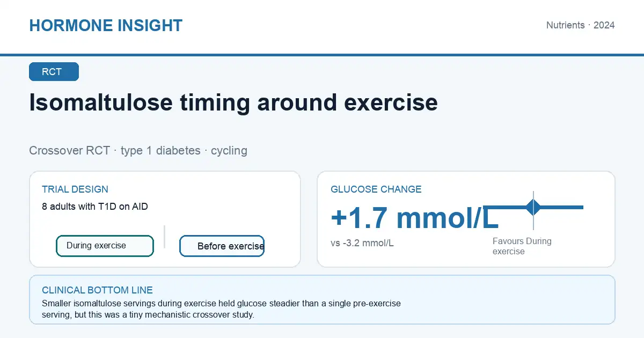This screenshot has height=338, width=644.
Task: Click the 8 adults with T1D on AID text
Action: click(x=95, y=206)
